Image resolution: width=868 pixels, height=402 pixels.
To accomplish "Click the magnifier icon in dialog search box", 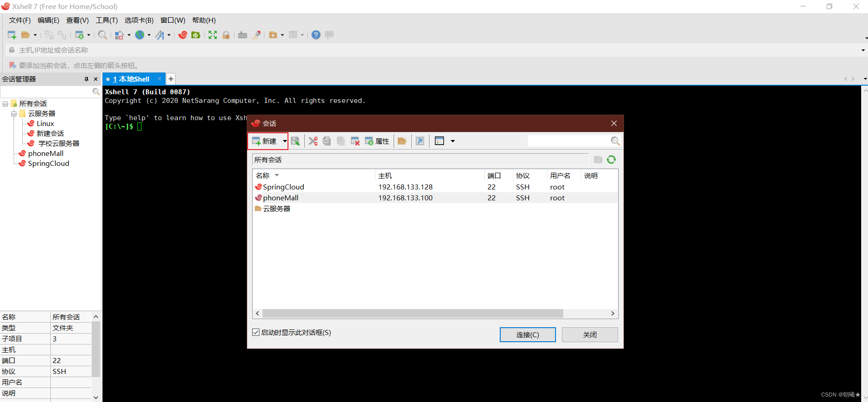I will click(615, 141).
